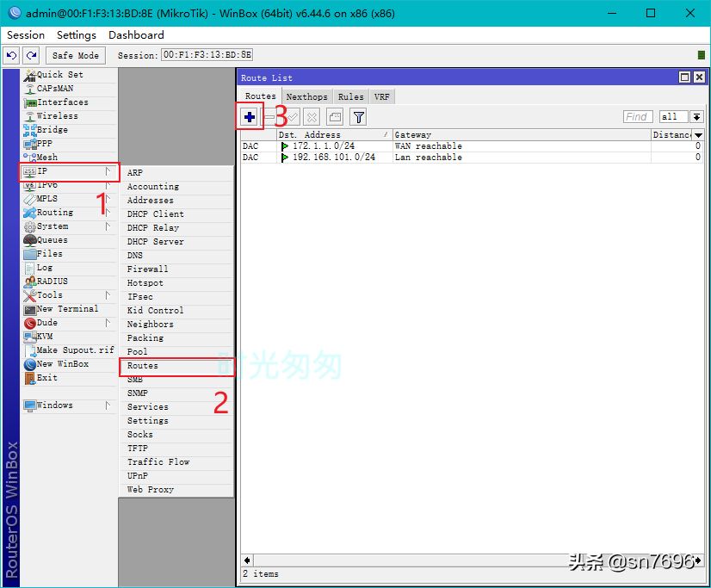The height and width of the screenshot is (588, 711).
Task: Click the add route plus icon
Action: (250, 117)
